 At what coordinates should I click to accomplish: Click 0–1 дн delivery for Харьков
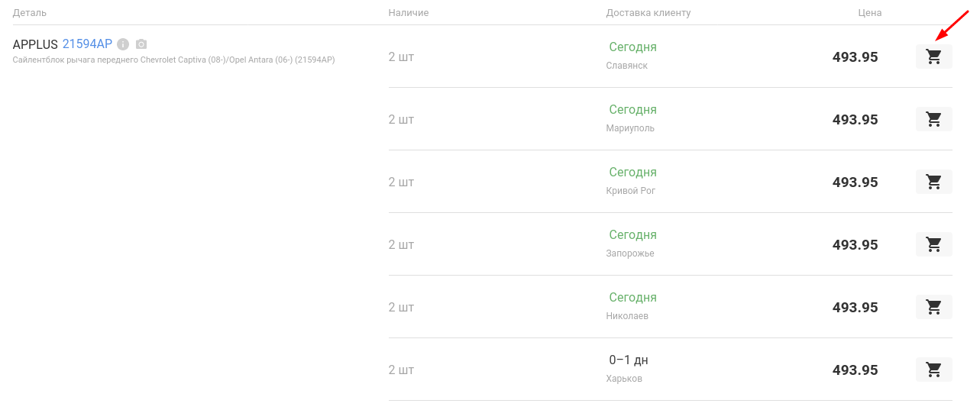tap(629, 360)
